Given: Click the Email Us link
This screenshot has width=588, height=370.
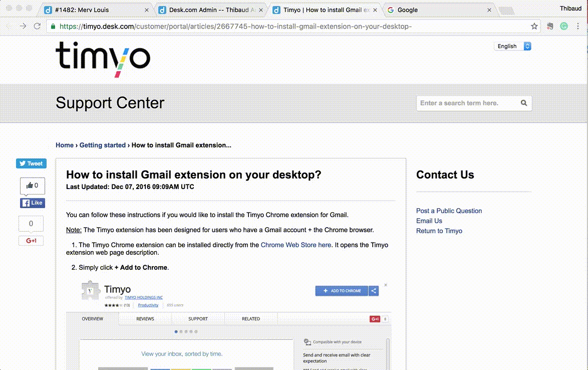Looking at the screenshot, I should [x=429, y=221].
